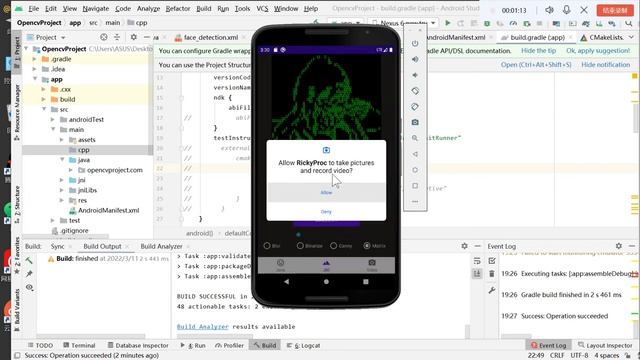Toggle soft-wrap icon in build output
The width and height of the screenshot is (640, 360).
477,260
